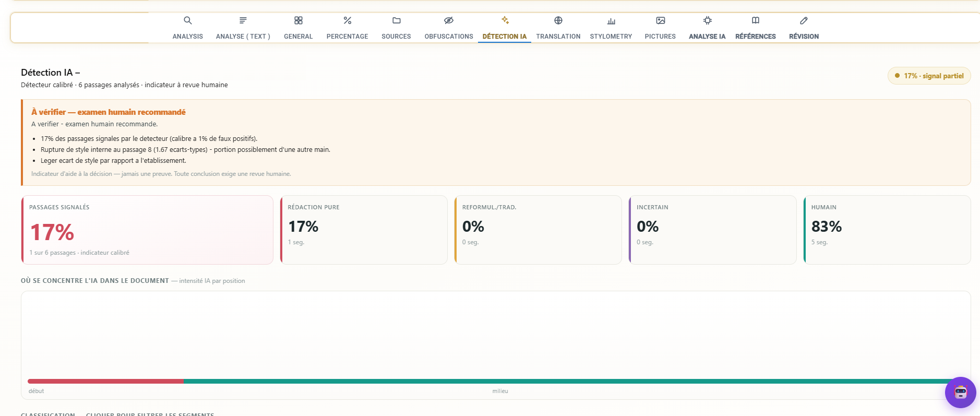Click the 'milieu' axis label
Viewport: 980px width, 416px height.
pos(500,391)
